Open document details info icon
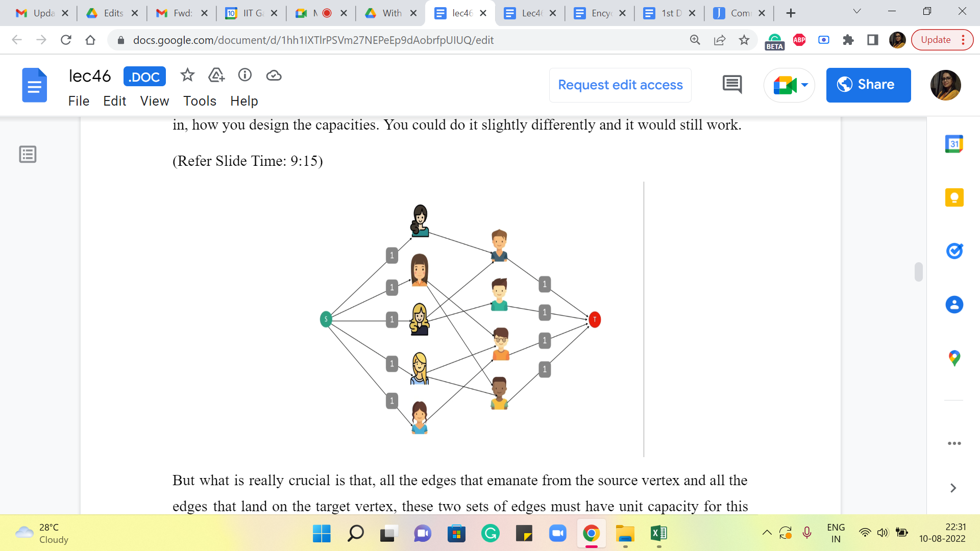Screen dimensions: 980x551 (245, 76)
